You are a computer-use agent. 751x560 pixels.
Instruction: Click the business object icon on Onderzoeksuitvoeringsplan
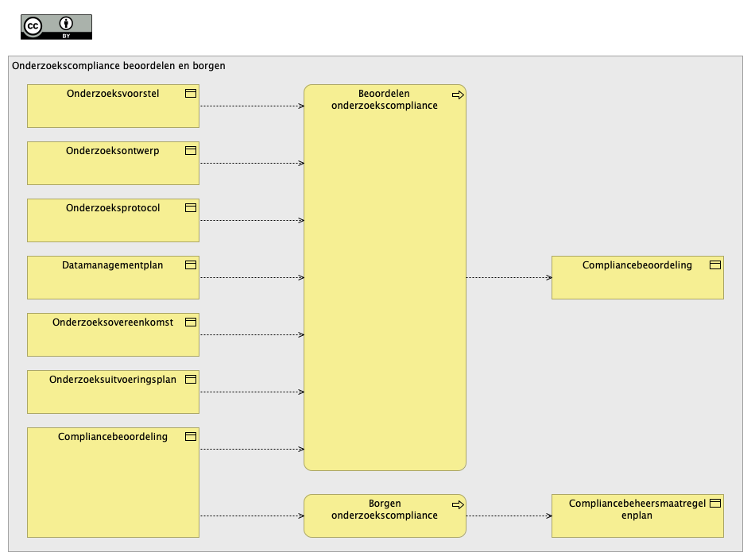(x=191, y=379)
